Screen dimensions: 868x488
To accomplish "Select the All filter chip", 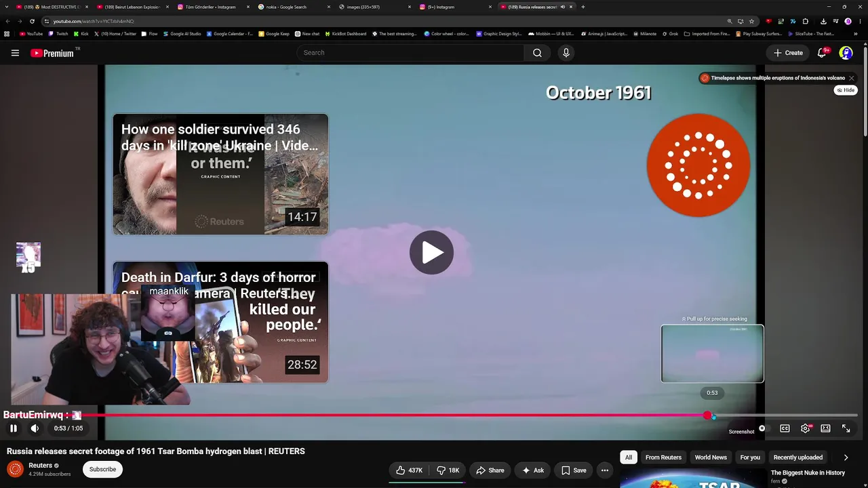I will tap(629, 457).
